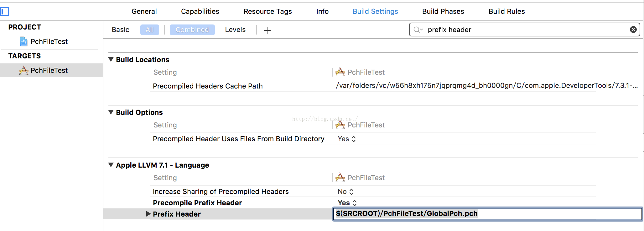Clear the prefix header search text
644x231 pixels.
[x=633, y=30]
